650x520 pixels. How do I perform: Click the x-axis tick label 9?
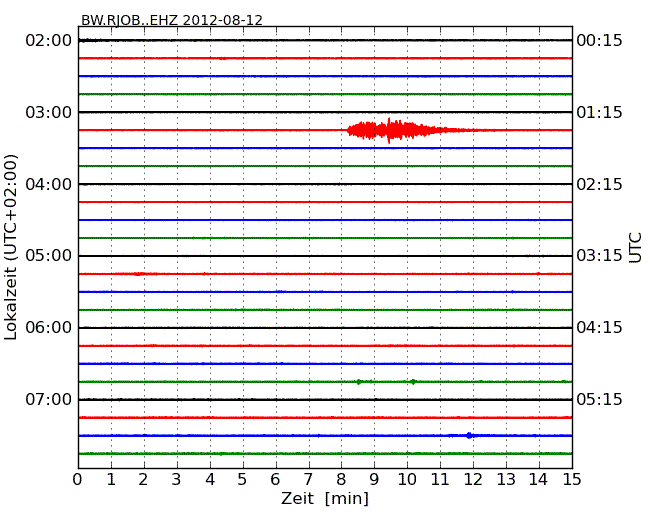(374, 479)
